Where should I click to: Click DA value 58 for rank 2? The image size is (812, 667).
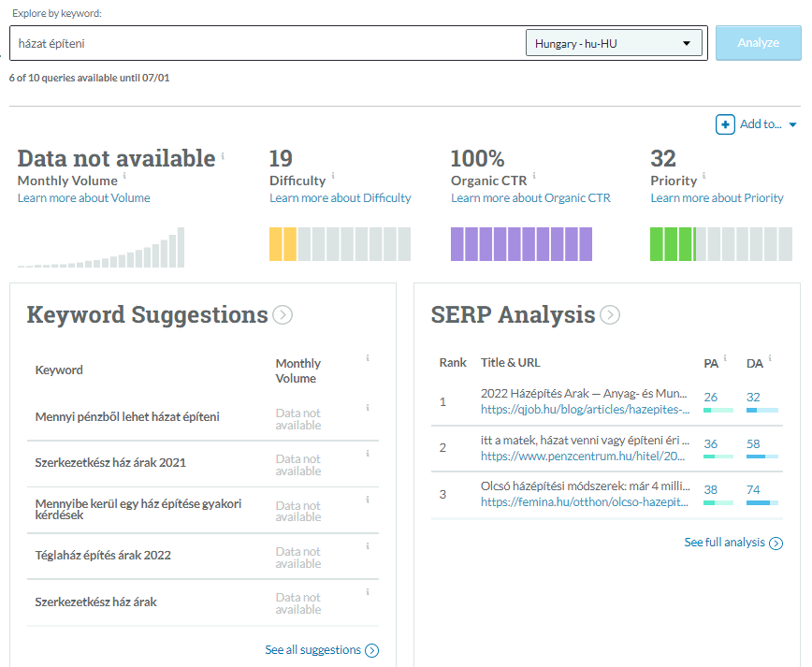point(753,443)
